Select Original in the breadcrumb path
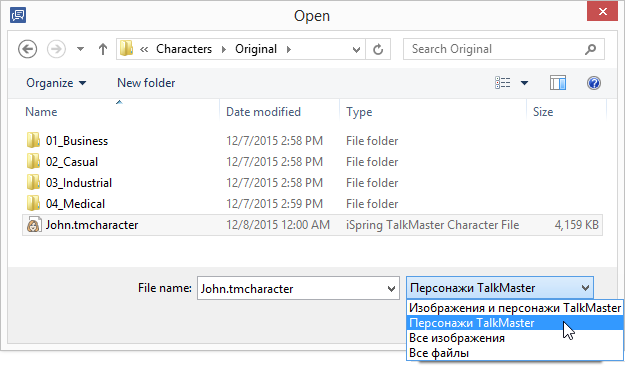This screenshot has height=368, width=625. [256, 49]
